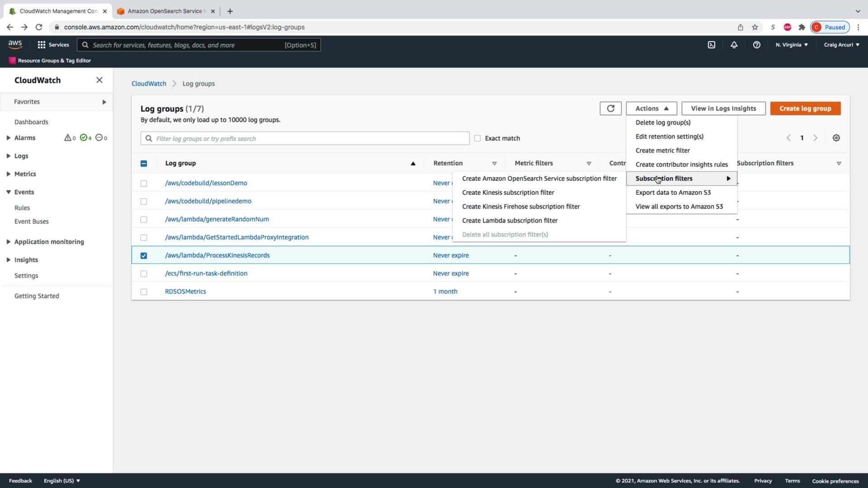Open the N. Virginia region dropdown
The height and width of the screenshot is (488, 868).
tap(791, 45)
